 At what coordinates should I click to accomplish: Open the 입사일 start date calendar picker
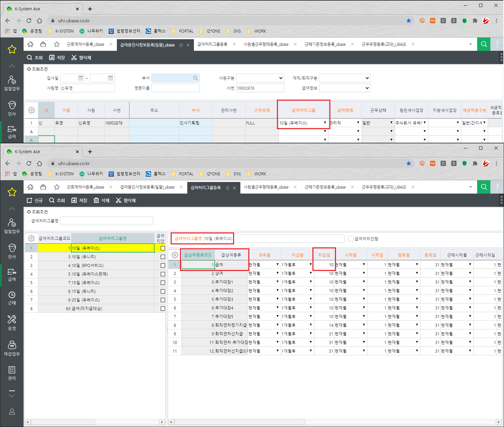pyautogui.click(x=81, y=78)
